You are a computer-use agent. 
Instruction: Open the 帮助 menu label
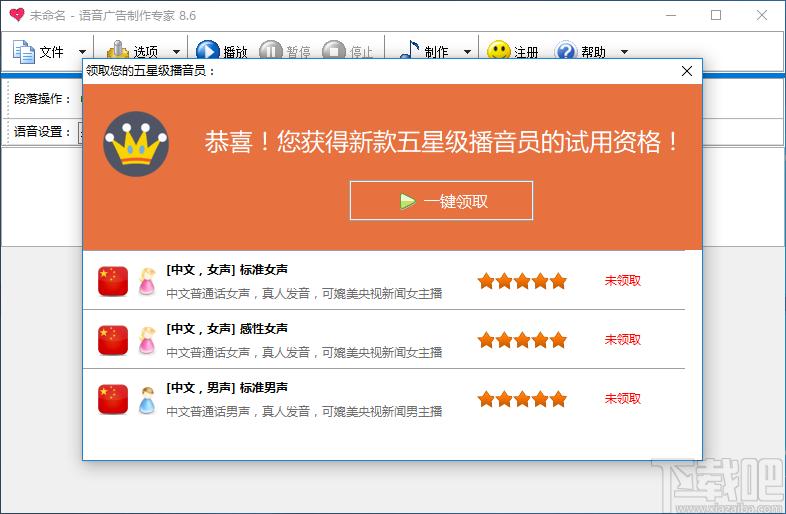(x=594, y=52)
